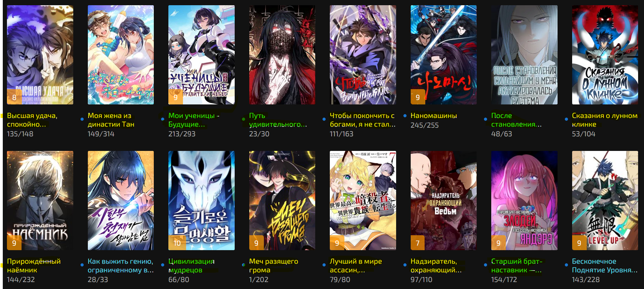Click the Старший брат-наставник title link

[x=517, y=265]
